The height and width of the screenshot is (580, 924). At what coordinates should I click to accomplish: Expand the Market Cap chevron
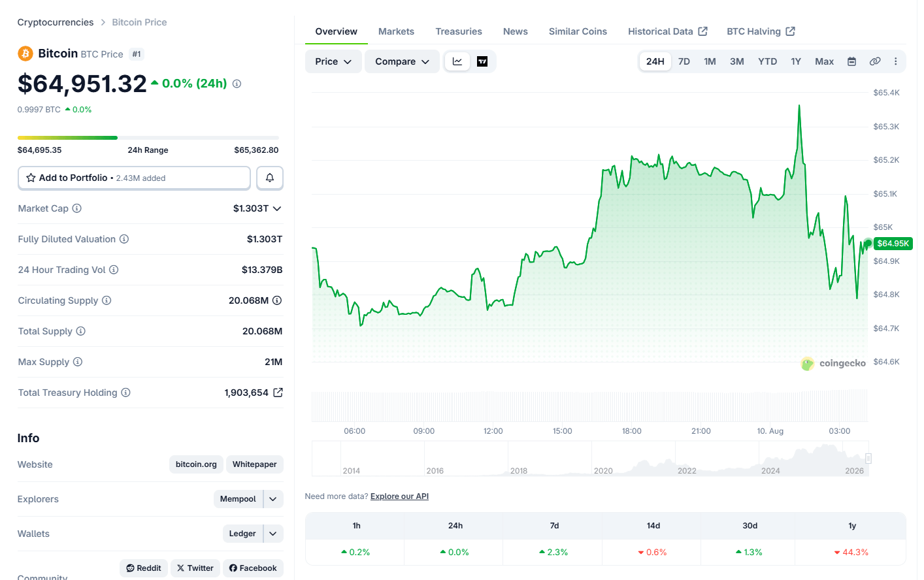tap(277, 208)
